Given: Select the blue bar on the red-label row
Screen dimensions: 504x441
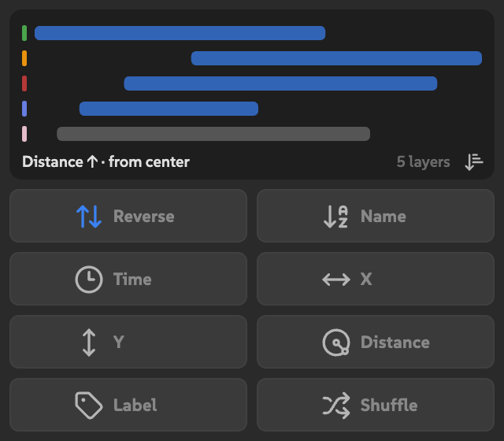Looking at the screenshot, I should (x=280, y=83).
